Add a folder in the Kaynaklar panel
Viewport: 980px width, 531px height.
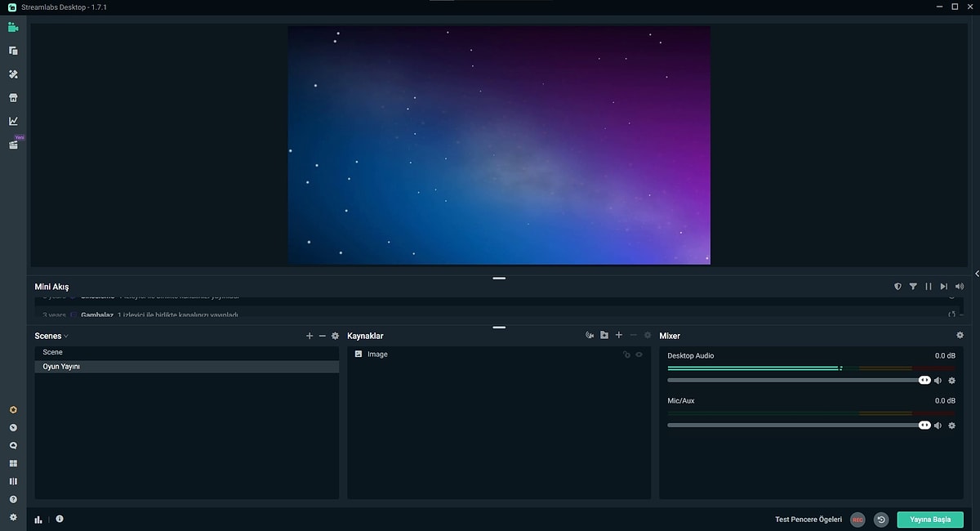tap(604, 335)
